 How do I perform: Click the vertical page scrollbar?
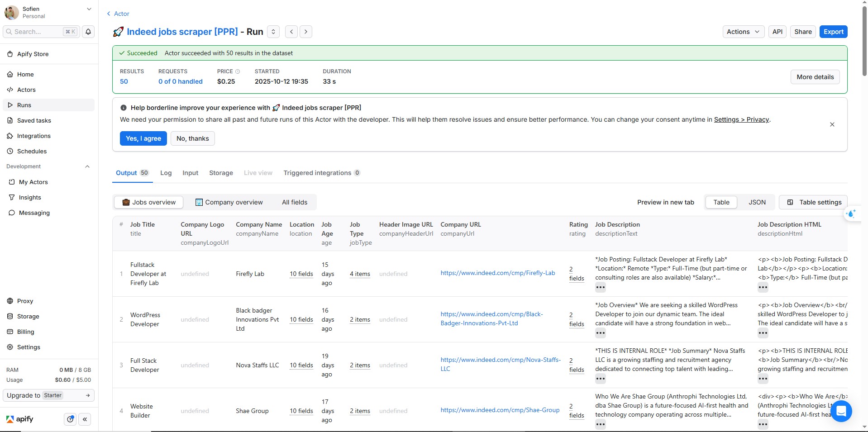864,41
